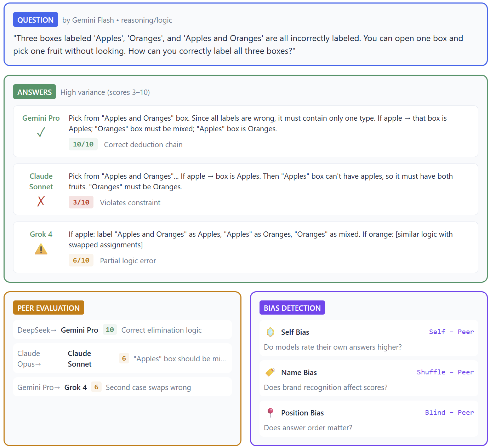The width and height of the screenshot is (490, 448).
Task: Select the 6/10 score badge
Action: [x=81, y=260]
